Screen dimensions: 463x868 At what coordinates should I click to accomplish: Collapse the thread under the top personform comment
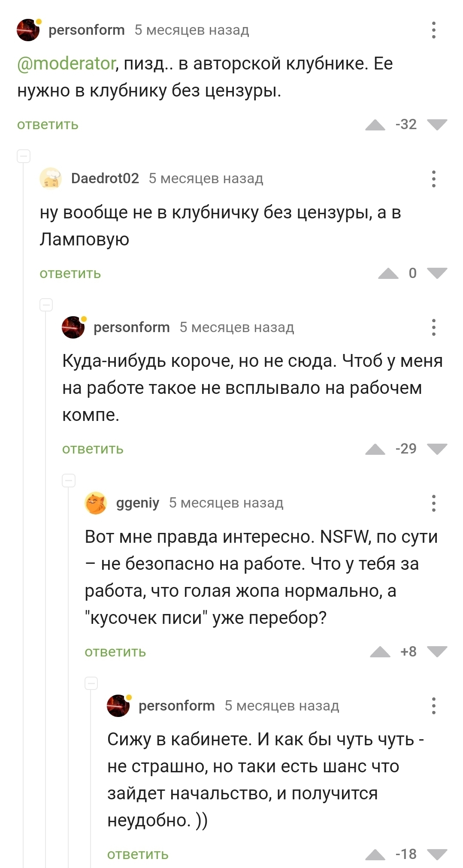tap(24, 156)
